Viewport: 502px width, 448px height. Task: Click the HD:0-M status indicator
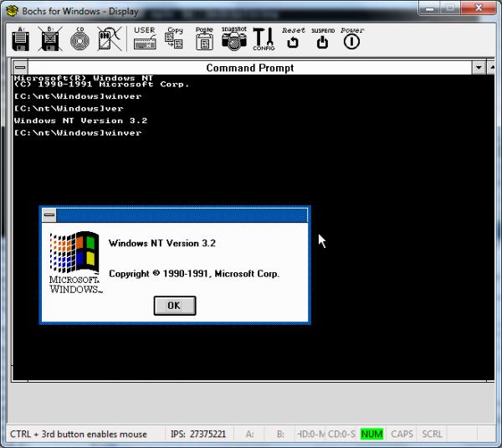click(x=311, y=435)
